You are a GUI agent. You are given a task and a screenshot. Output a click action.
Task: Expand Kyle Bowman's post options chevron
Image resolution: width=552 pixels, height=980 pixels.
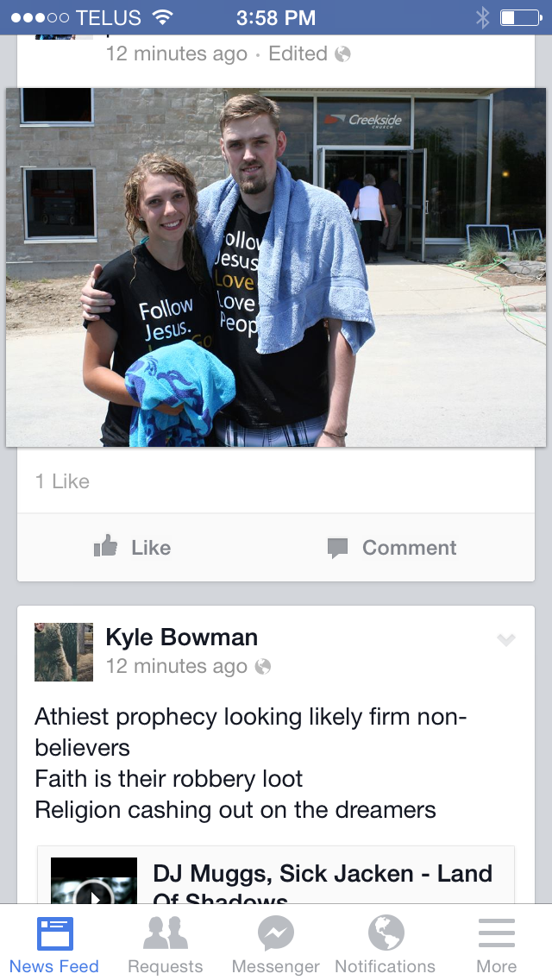tap(505, 639)
